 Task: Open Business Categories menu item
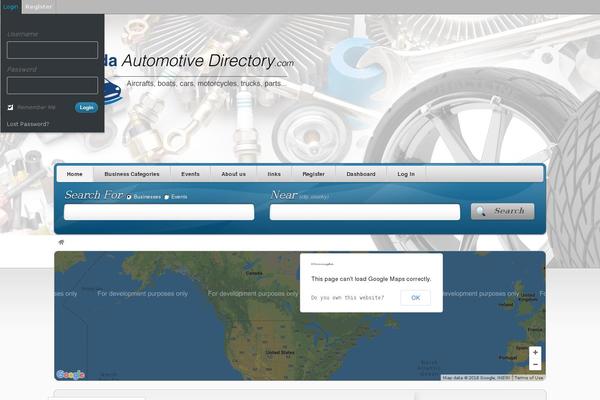coord(132,174)
